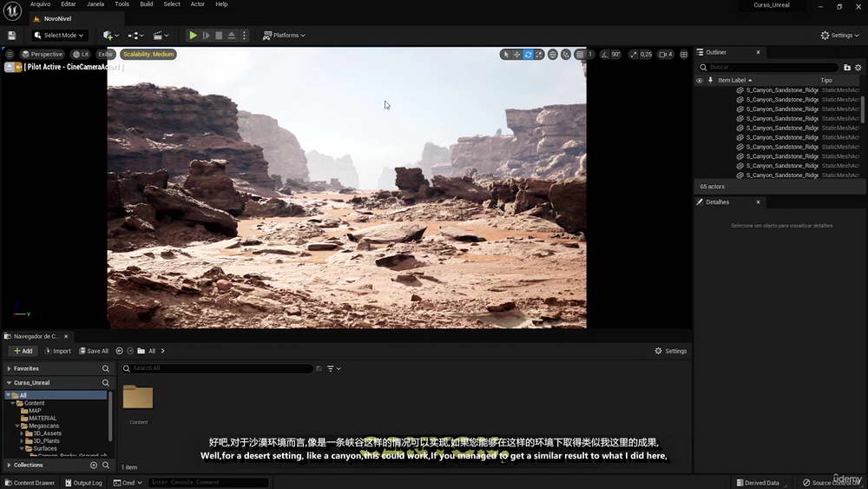Open the Settings dropdown in the main toolbar
Screen dimensions: 868x489
pos(839,36)
